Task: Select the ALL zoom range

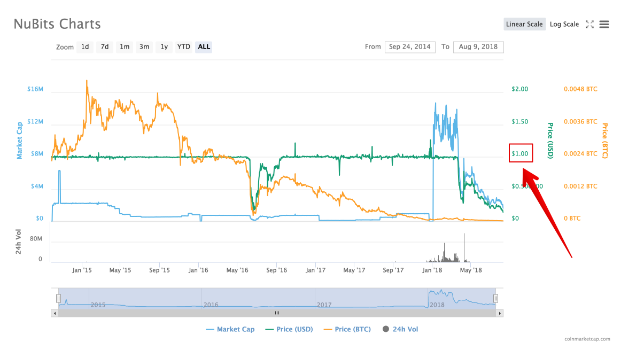Action: tap(204, 46)
